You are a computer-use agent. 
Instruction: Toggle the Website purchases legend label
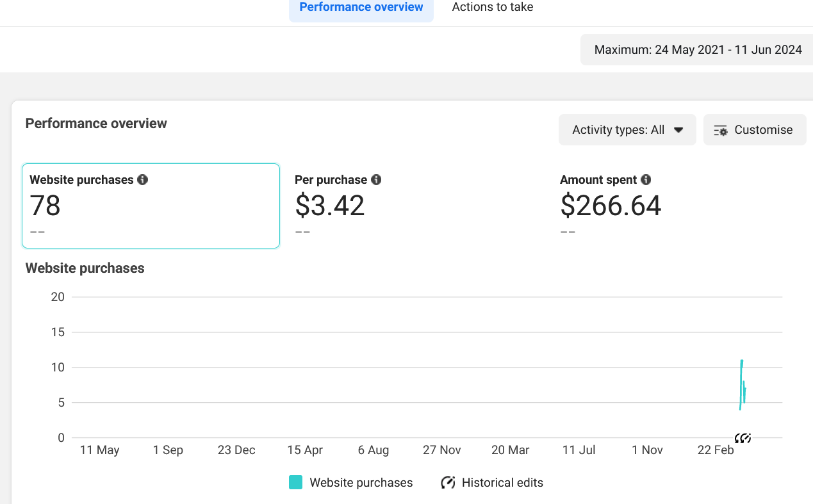coord(361,483)
